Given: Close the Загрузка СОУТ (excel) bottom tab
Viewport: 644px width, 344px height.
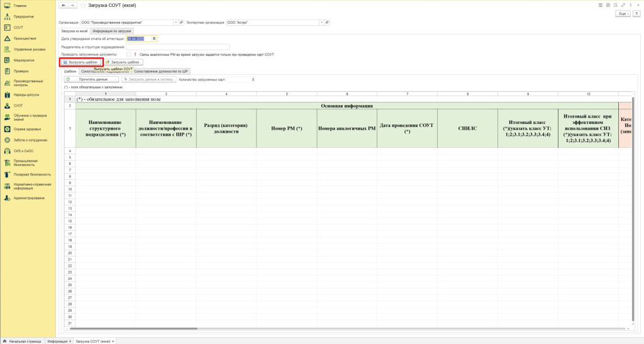Looking at the screenshot, I should pyautogui.click(x=113, y=341).
